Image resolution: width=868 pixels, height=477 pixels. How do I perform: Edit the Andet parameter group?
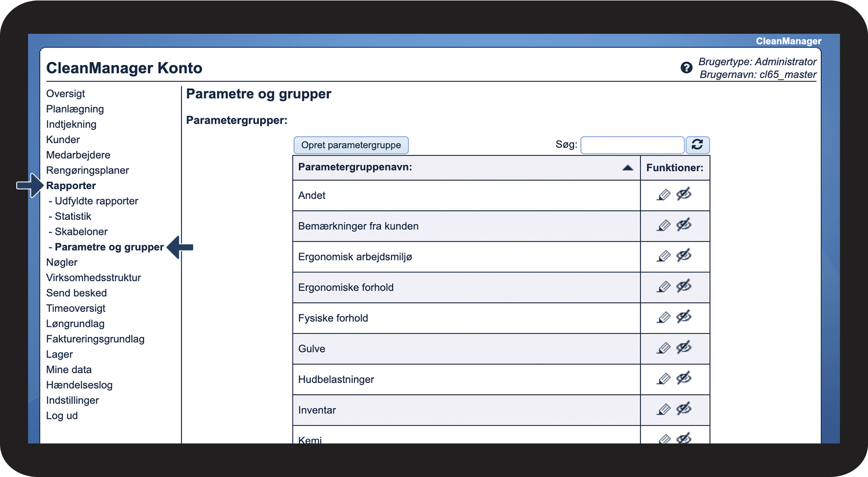663,195
